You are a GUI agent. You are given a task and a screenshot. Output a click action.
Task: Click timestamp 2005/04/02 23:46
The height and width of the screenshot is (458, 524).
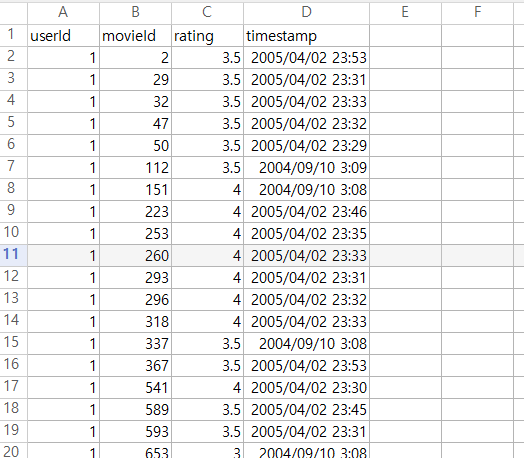[x=306, y=211]
